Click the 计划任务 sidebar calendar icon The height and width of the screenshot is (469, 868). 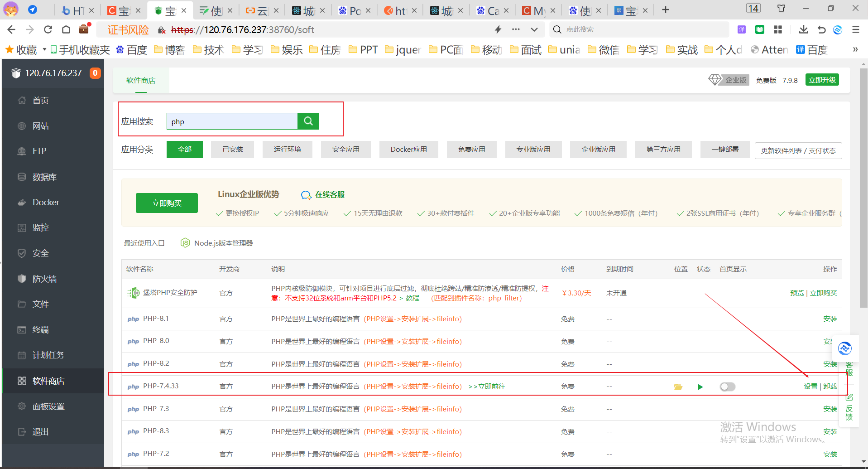22,355
